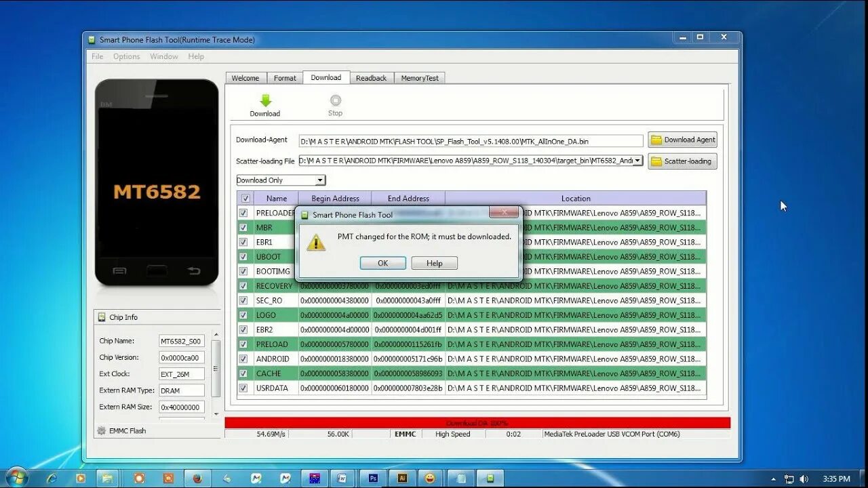Open Firefox from the taskbar
The width and height of the screenshot is (868, 488).
[x=197, y=478]
